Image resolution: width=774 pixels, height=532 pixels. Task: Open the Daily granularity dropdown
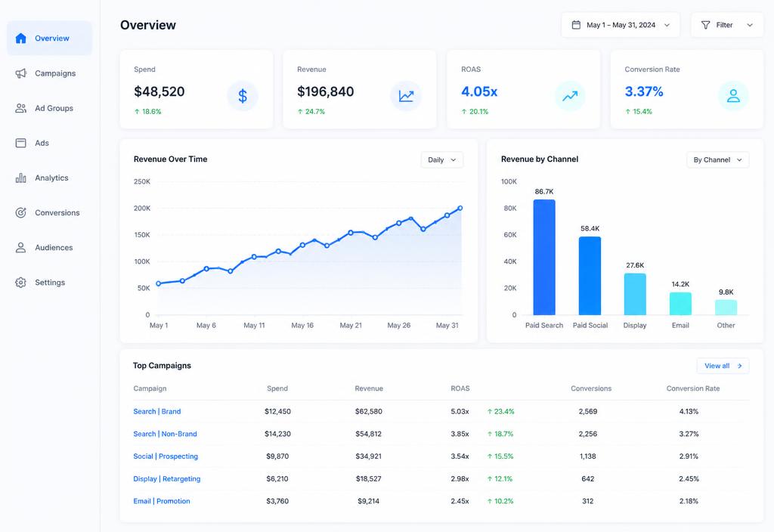441,160
